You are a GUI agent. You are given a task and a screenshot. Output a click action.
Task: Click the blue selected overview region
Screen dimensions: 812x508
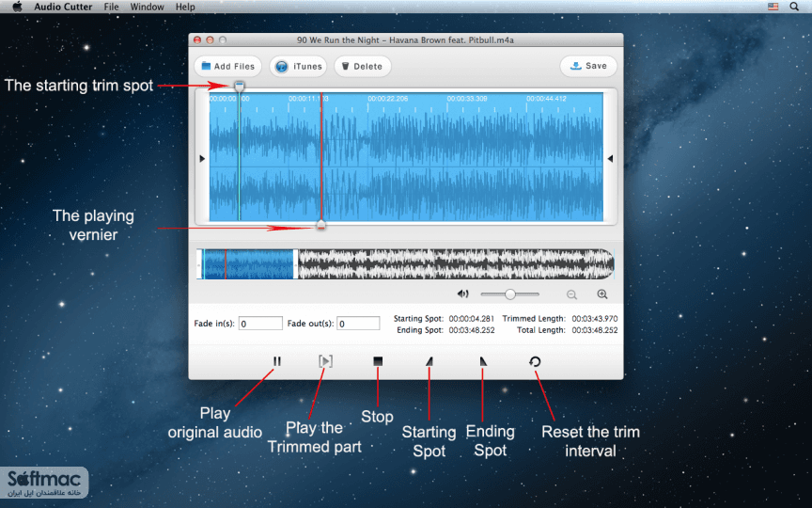pyautogui.click(x=248, y=264)
